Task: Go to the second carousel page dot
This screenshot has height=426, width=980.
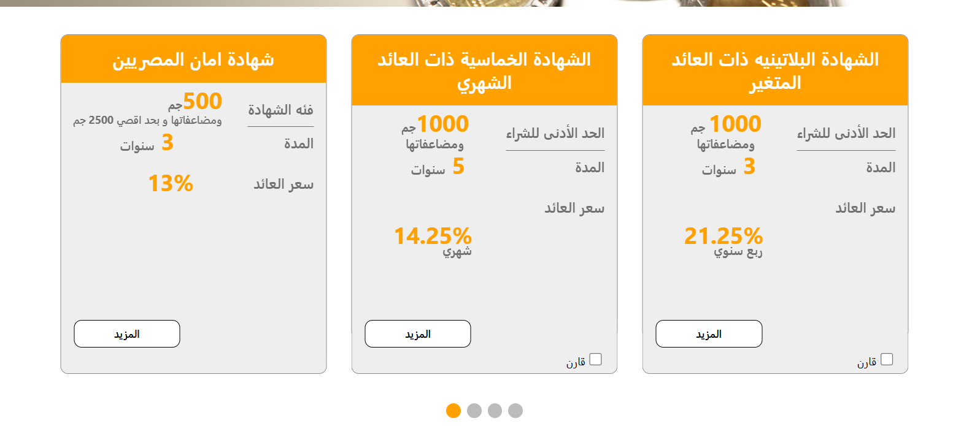Action: tap(474, 411)
